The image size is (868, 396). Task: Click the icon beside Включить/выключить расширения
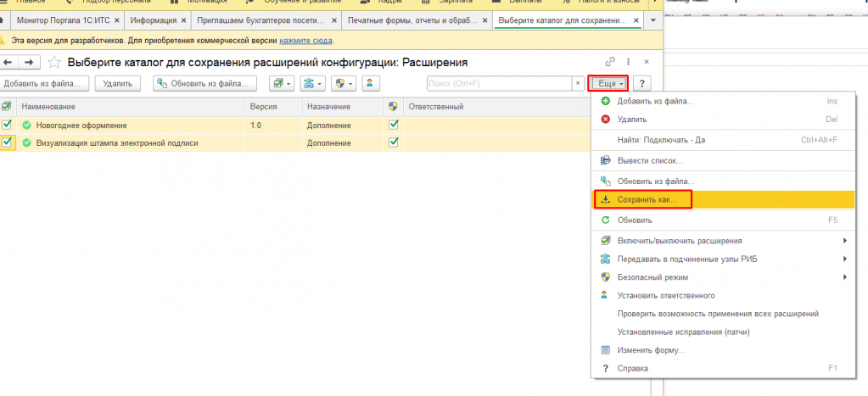[x=606, y=241]
